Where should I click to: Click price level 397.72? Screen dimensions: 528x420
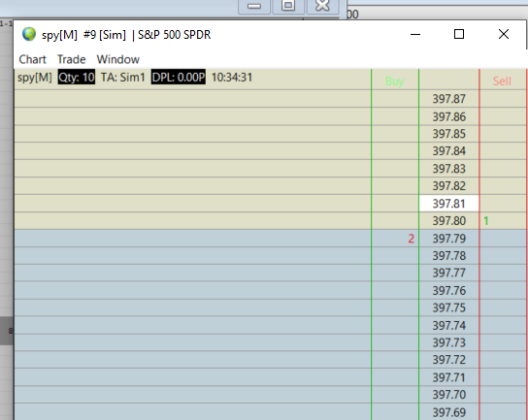coord(448,360)
